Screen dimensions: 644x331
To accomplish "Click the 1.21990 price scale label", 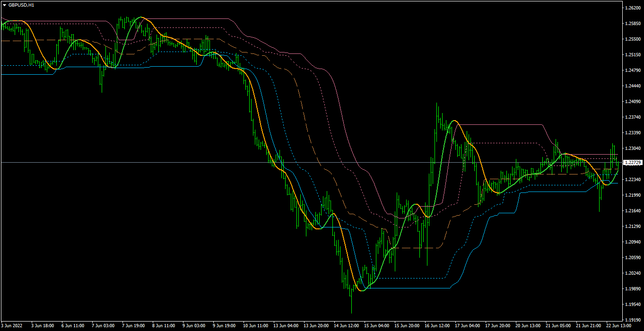I will coord(633,195).
